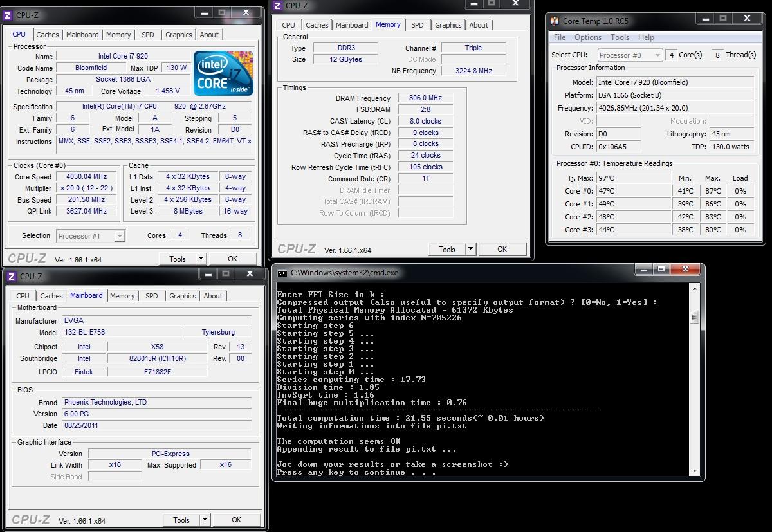Screen dimensions: 772x532
Task: Open Caches tab in Memory window
Action: coord(317,25)
